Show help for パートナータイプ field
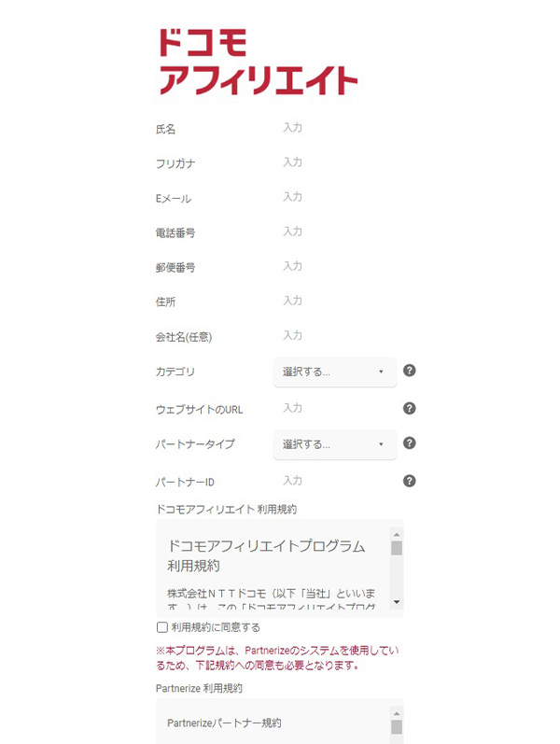560x744 pixels. point(409,443)
